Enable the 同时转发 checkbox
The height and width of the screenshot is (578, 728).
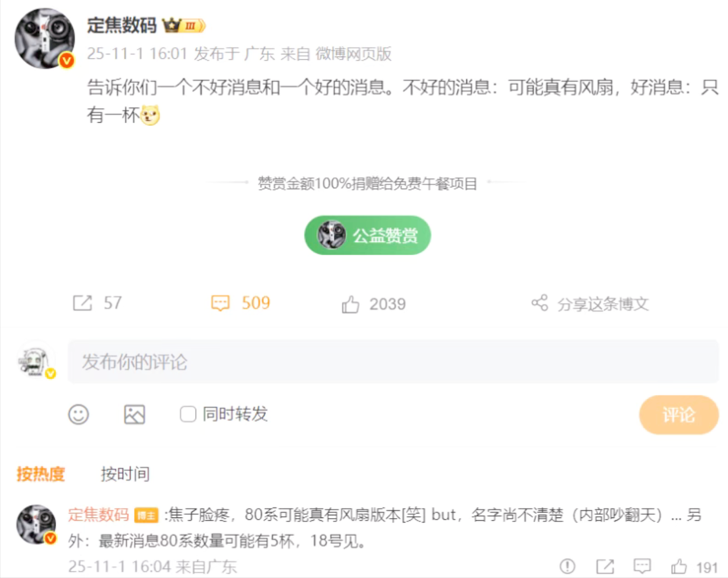point(188,414)
